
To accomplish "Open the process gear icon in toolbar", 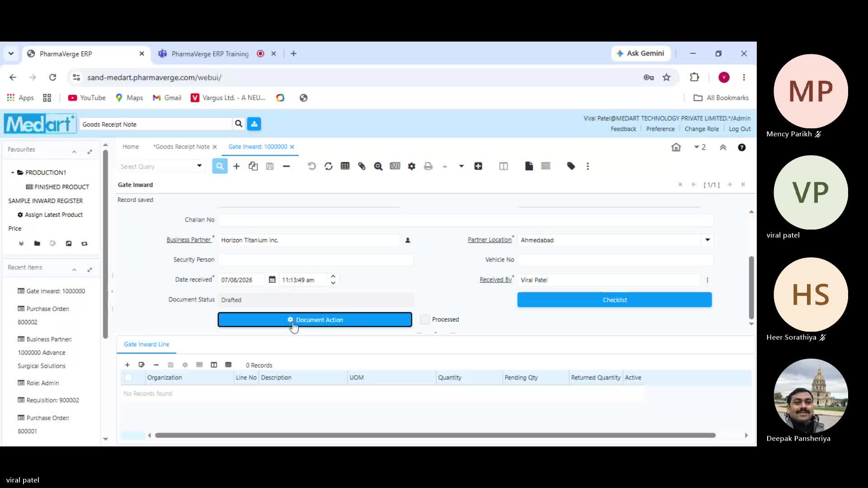I will 411,166.
